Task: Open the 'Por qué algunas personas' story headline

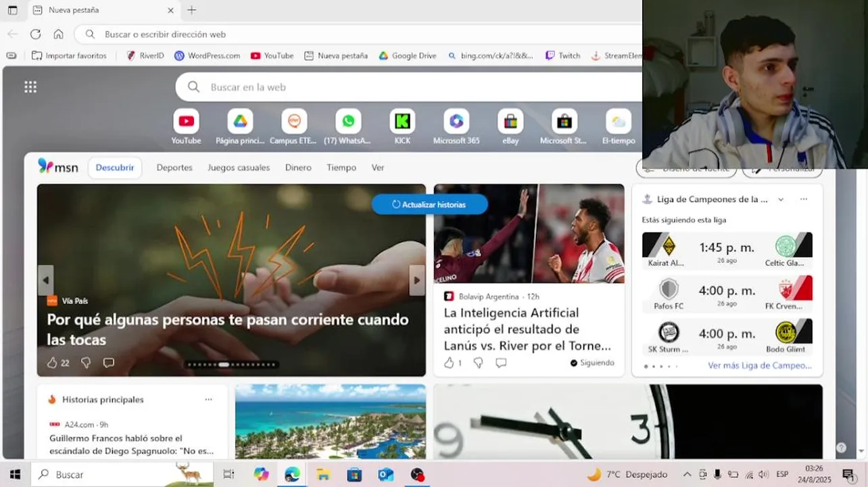Action: 228,329
